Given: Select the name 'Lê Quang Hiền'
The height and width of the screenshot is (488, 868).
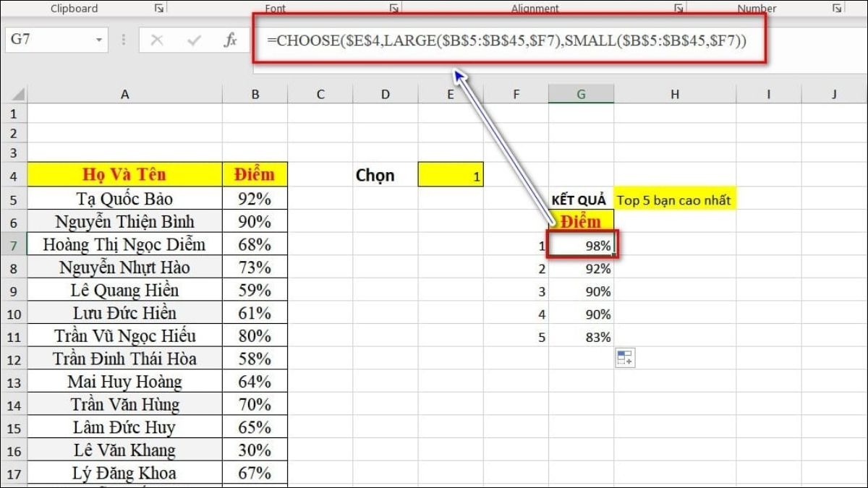Looking at the screenshot, I should click(x=125, y=291).
